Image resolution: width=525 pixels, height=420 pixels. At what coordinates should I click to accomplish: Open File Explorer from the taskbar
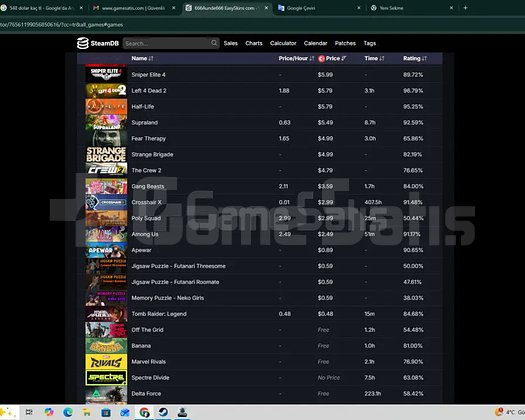tap(87, 412)
